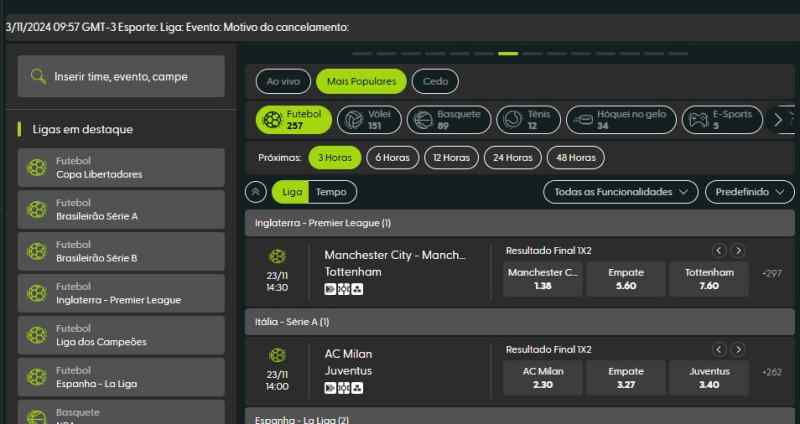Viewport: 800px width, 424px height.
Task: Open the Cedo tab
Action: click(435, 81)
